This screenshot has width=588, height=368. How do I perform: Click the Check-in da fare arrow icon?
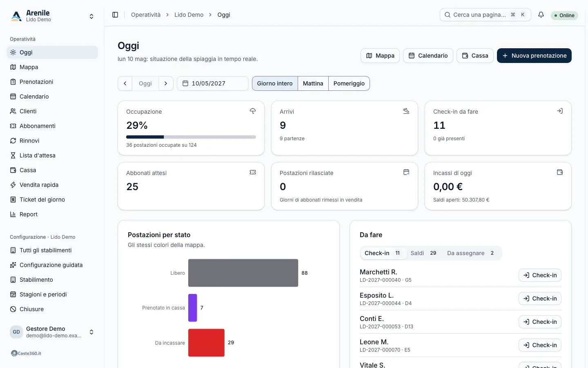(560, 111)
